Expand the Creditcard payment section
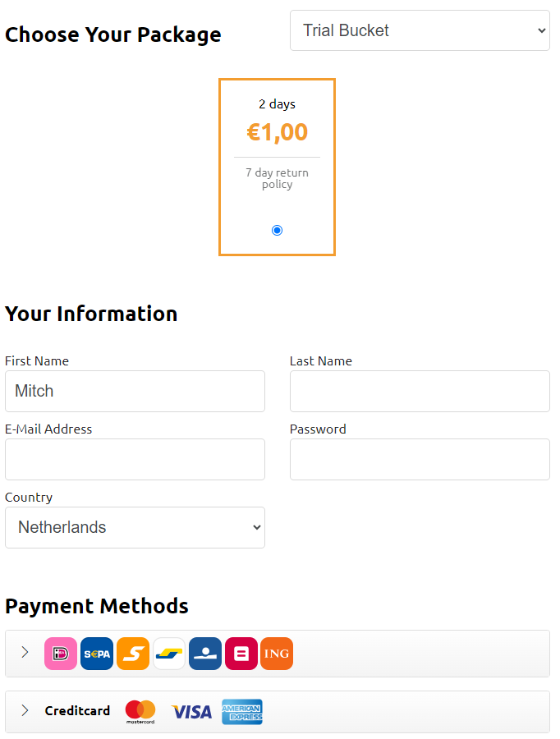This screenshot has width=560, height=739. 25,711
